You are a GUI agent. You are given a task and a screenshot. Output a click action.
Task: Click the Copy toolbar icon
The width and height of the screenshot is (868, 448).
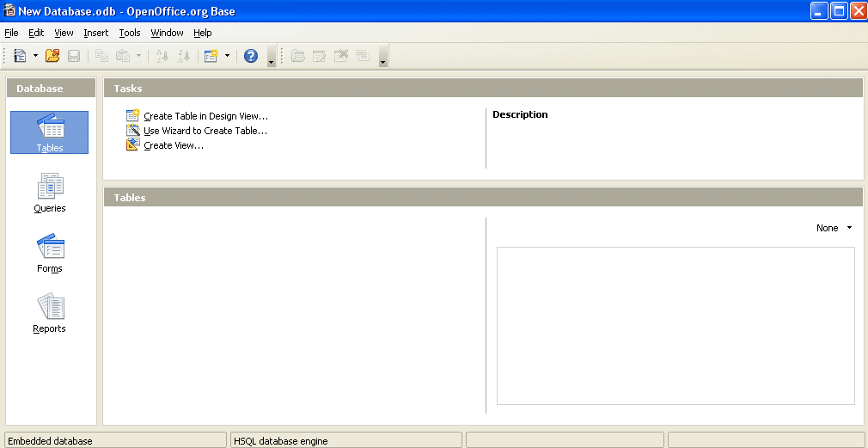tap(102, 55)
